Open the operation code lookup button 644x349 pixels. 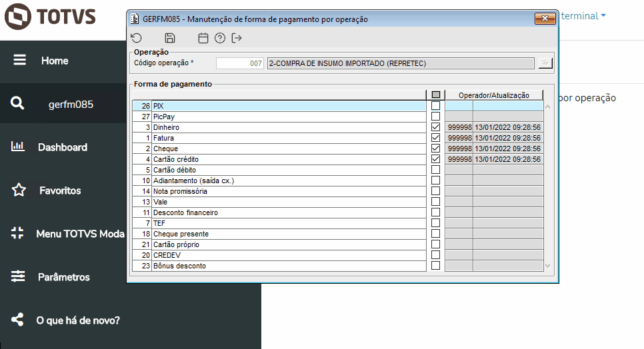[x=545, y=63]
